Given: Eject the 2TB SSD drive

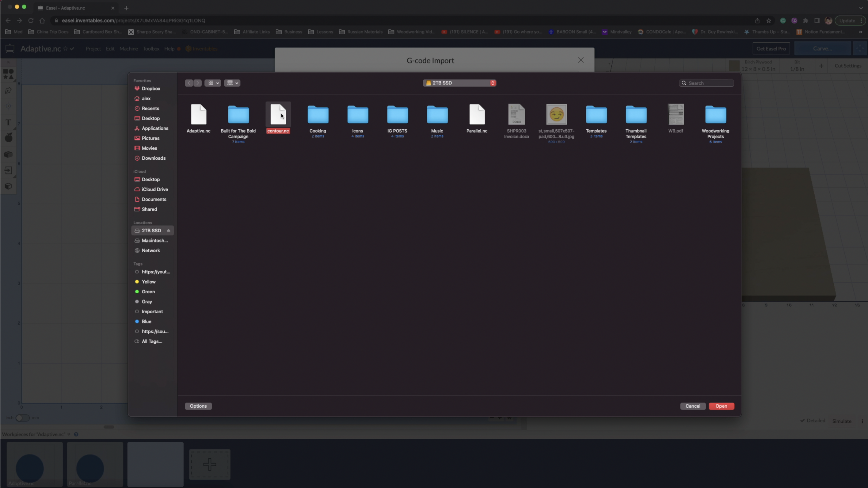Looking at the screenshot, I should 169,231.
